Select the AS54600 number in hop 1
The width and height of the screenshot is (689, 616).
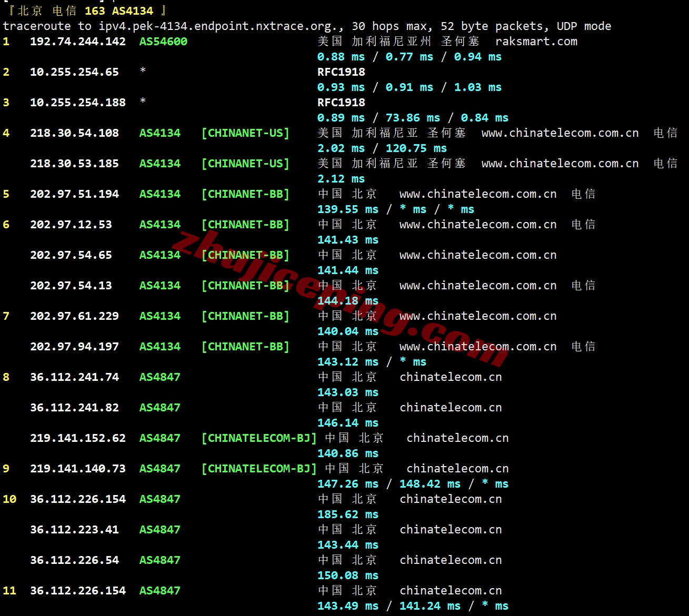(x=163, y=42)
